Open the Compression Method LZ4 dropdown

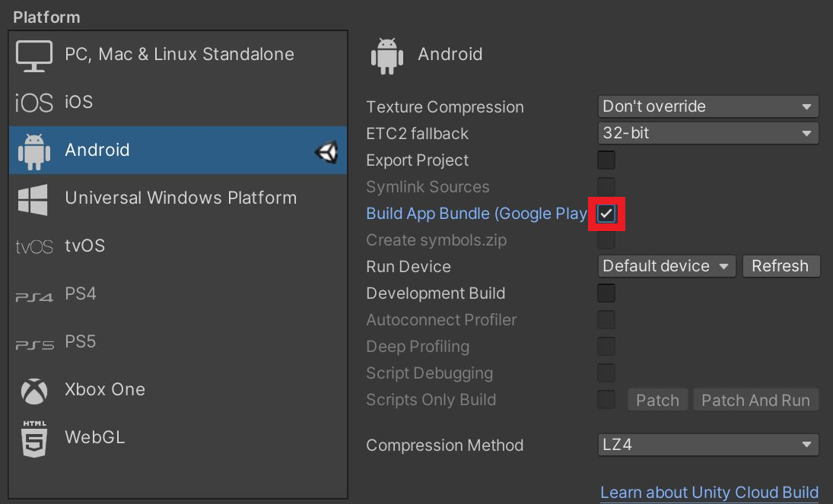[x=707, y=445]
